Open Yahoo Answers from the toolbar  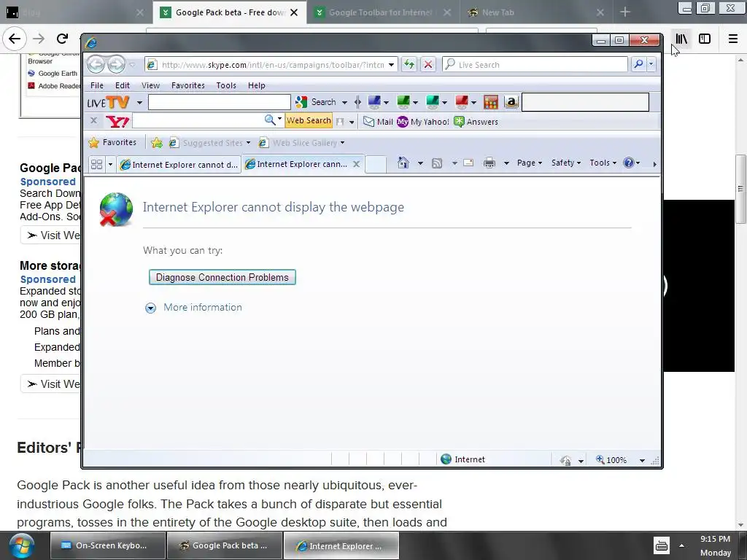pos(476,122)
